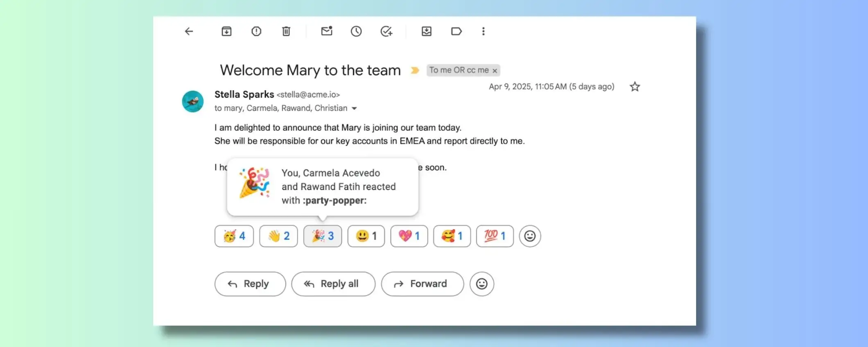This screenshot has height=347, width=868.
Task: Click the Reply button
Action: 250,284
